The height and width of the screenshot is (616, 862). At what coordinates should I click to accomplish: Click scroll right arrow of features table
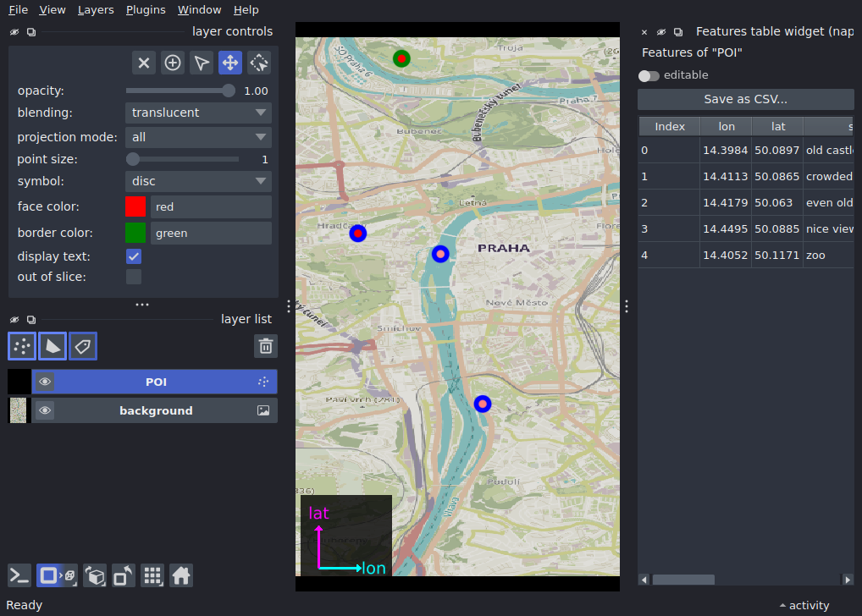click(848, 580)
